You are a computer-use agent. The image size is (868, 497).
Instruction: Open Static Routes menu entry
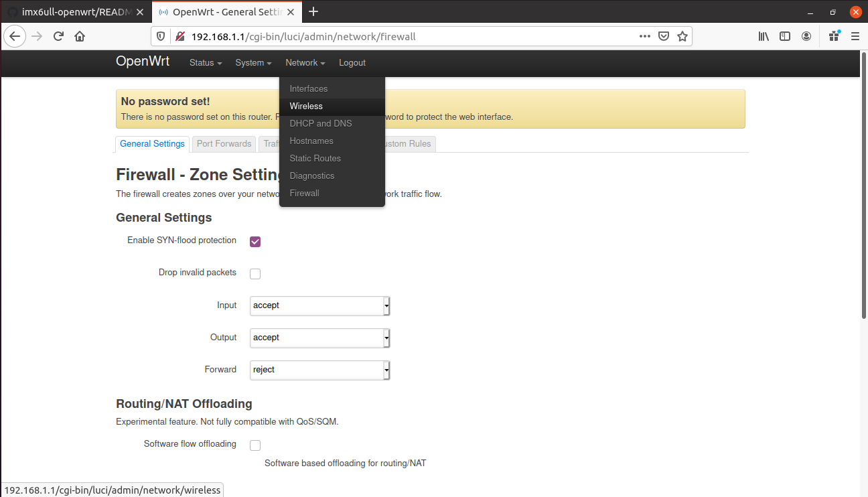(332, 158)
